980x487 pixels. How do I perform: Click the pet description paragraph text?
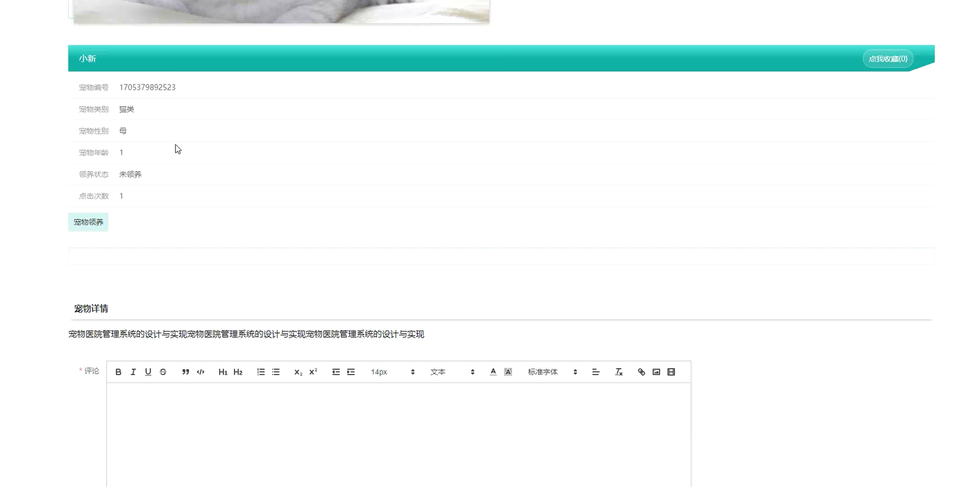pos(246,334)
